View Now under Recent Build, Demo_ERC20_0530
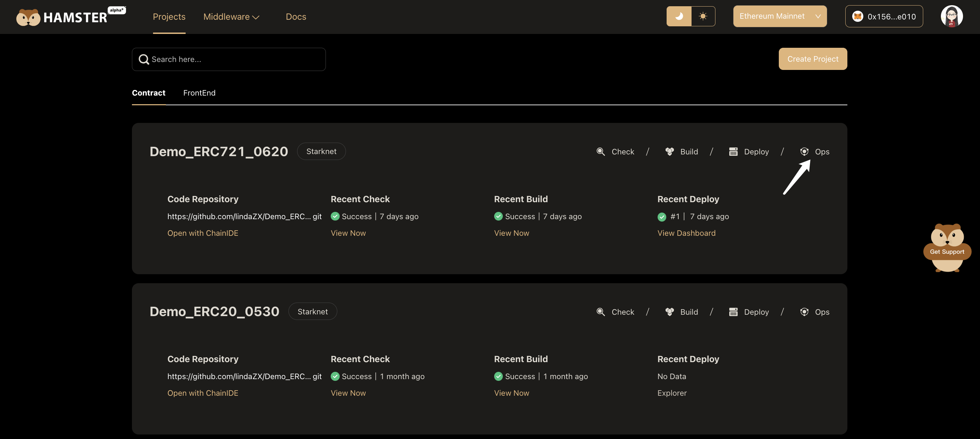 click(511, 393)
